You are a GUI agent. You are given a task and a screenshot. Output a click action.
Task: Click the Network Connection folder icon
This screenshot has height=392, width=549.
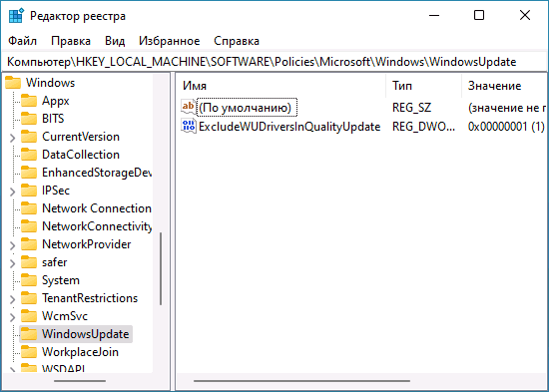pos(29,208)
